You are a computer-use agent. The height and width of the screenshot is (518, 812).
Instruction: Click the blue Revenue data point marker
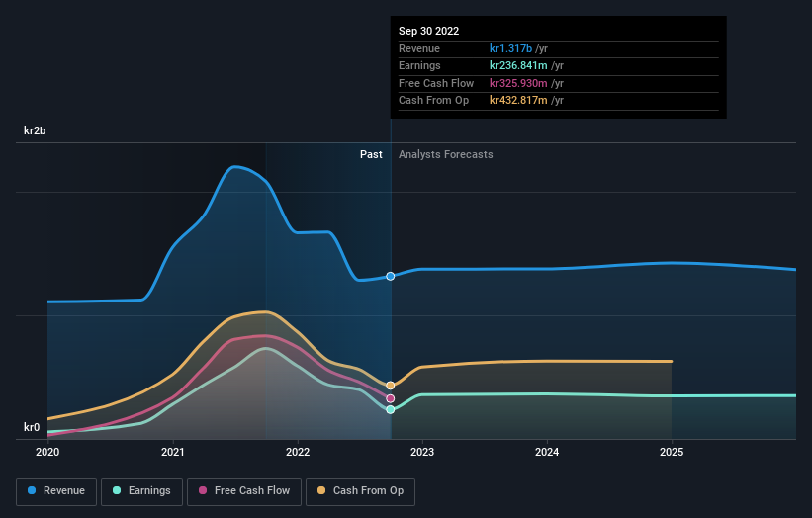coord(391,277)
